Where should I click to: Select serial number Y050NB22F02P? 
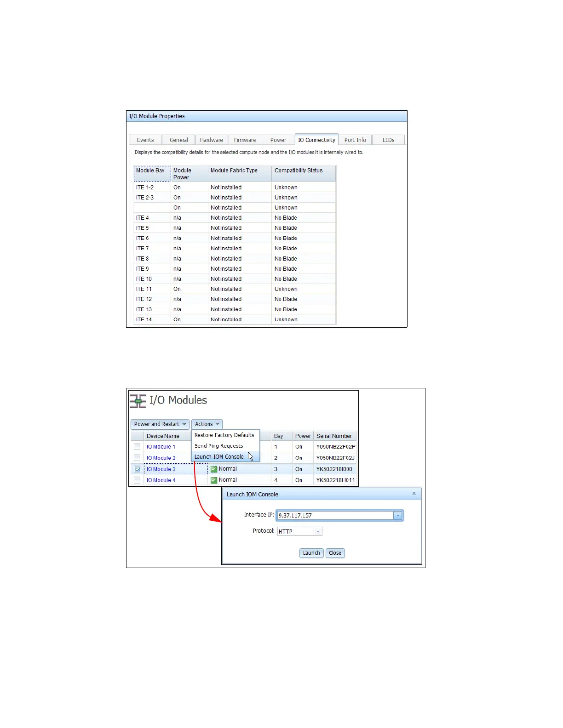pos(336,447)
